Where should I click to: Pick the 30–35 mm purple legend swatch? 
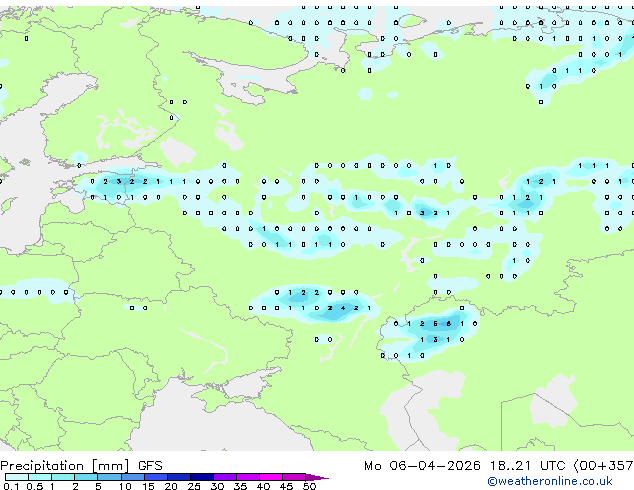point(225,477)
